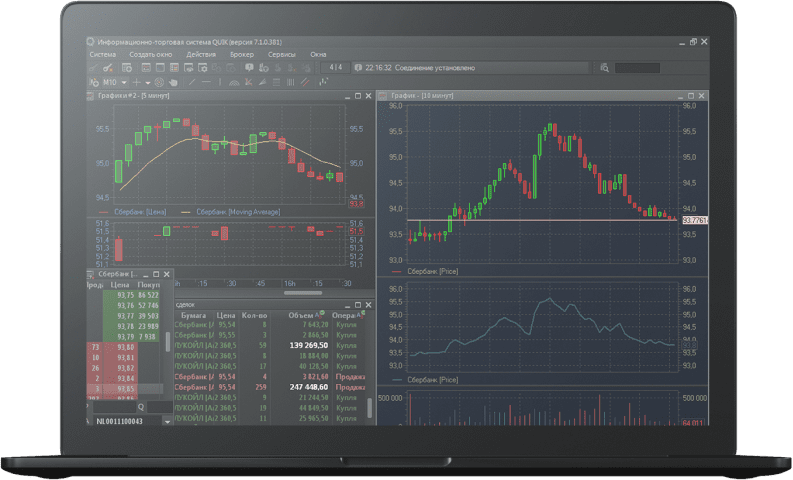Click the connection status info icon
Image resolution: width=793 pixels, height=480 pixels.
(x=358, y=68)
